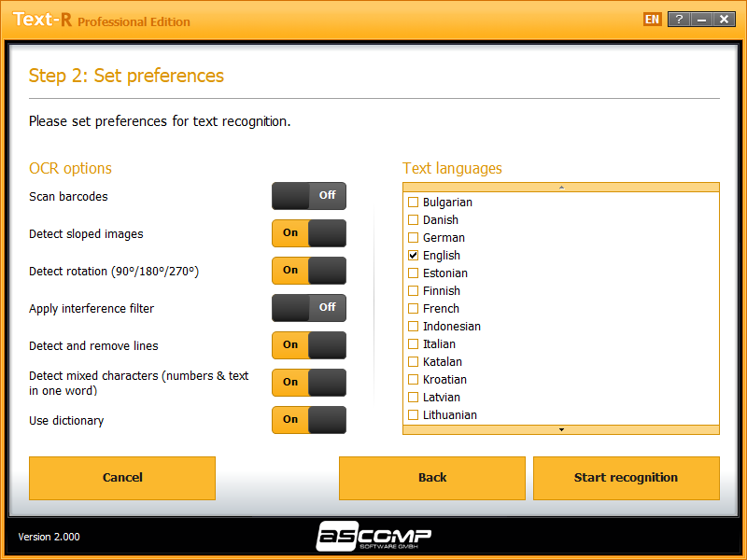Click the OCR options heading
747x560 pixels.
[71, 168]
